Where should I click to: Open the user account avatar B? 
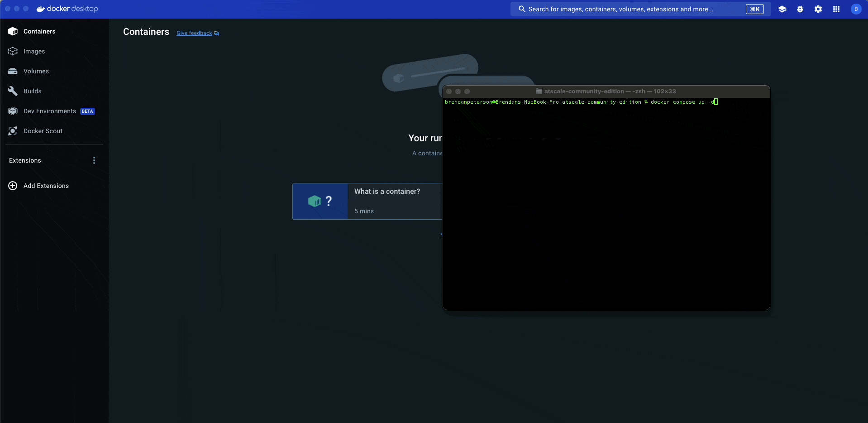tap(856, 9)
